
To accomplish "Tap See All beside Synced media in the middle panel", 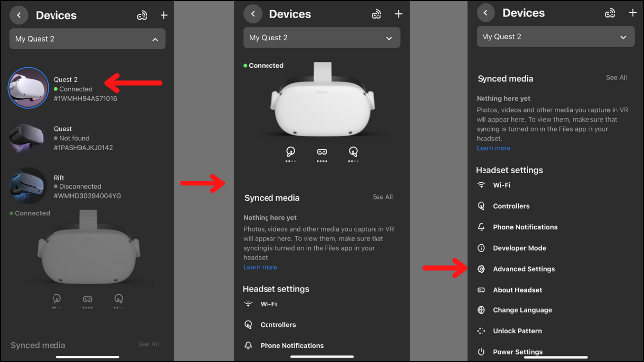I will (382, 197).
